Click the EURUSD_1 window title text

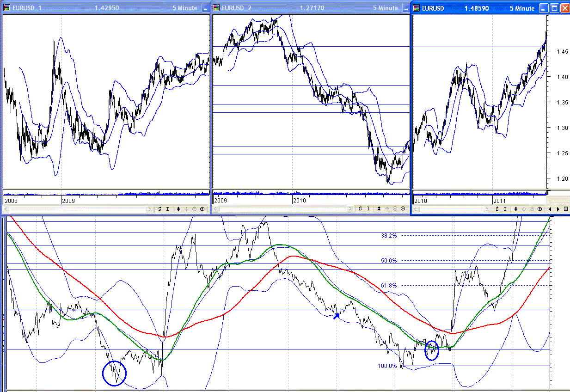[27, 8]
